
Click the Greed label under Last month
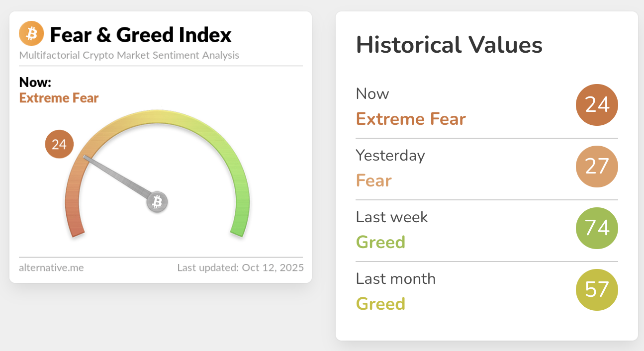pos(380,303)
